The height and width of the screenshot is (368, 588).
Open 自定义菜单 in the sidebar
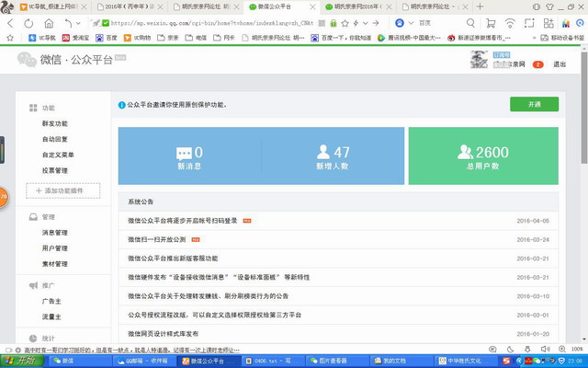point(58,155)
